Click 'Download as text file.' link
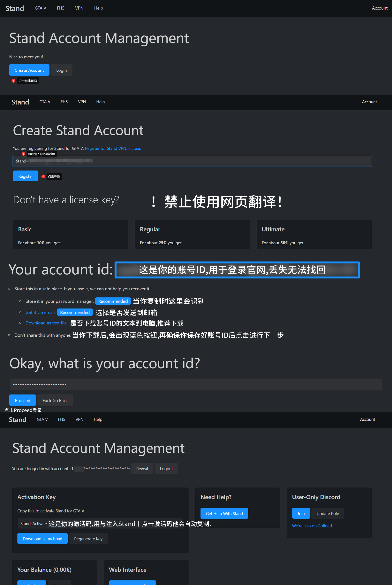The width and height of the screenshot is (392, 585). point(47,323)
